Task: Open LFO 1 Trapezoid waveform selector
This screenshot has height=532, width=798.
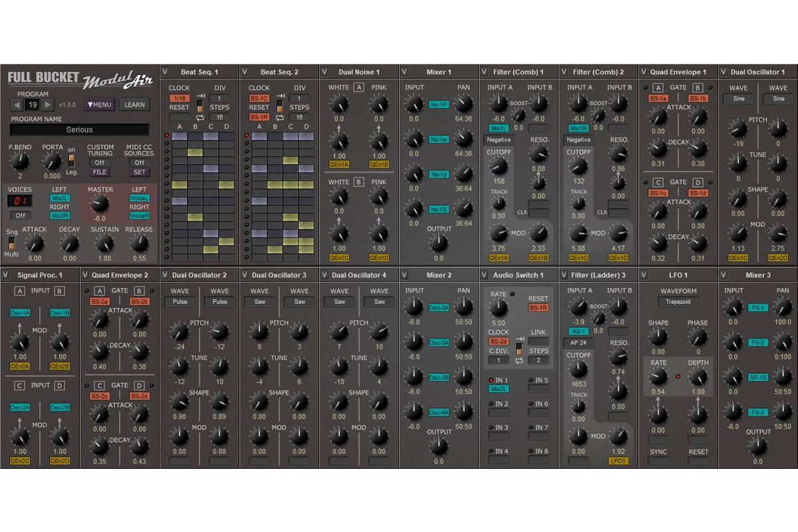Action: pos(678,302)
